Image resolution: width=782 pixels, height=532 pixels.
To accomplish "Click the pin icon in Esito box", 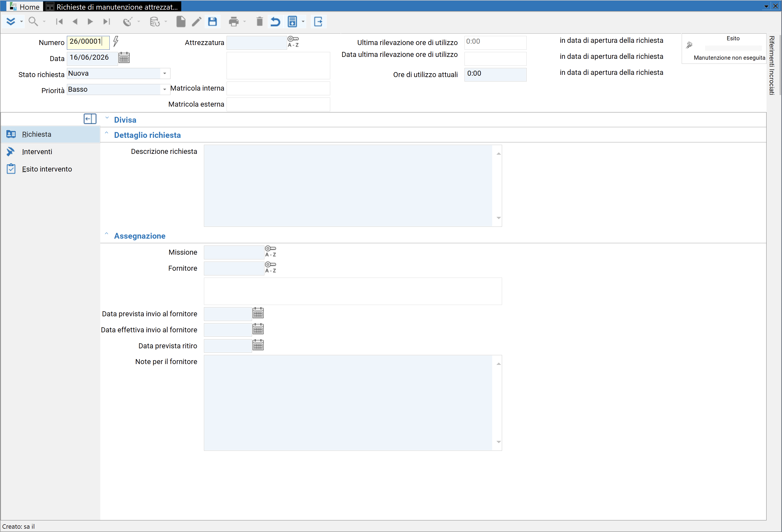I will pos(689,45).
